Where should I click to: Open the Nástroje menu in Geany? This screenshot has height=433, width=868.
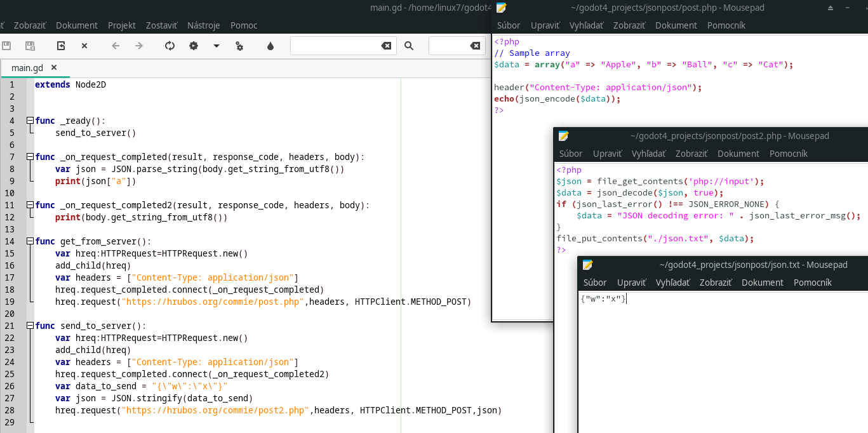point(203,25)
